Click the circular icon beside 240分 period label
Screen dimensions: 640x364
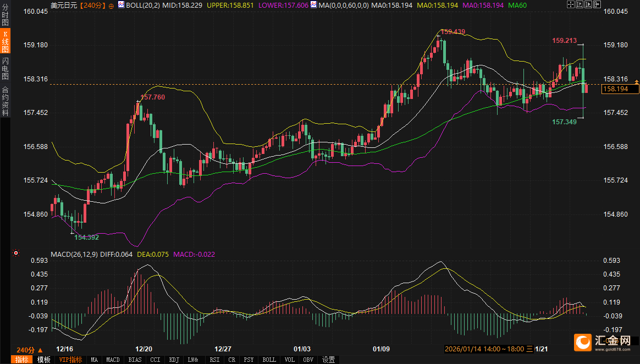[x=112, y=5]
